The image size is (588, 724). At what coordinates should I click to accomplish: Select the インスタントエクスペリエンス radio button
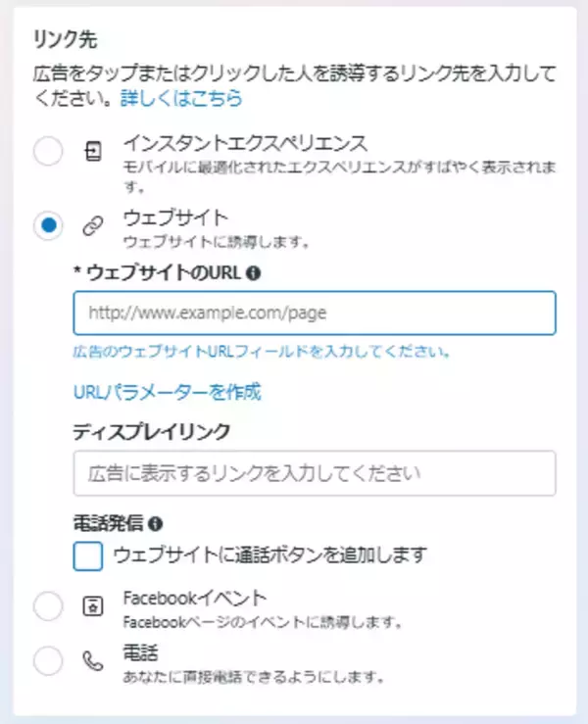[48, 152]
